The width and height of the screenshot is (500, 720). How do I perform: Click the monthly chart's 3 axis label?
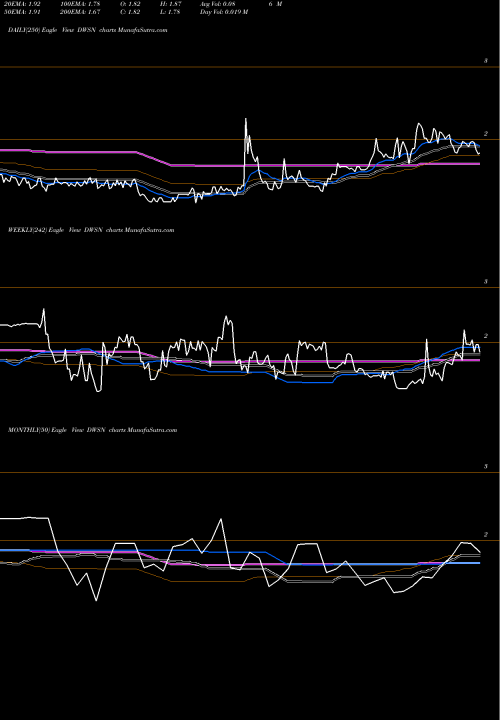pyautogui.click(x=486, y=466)
